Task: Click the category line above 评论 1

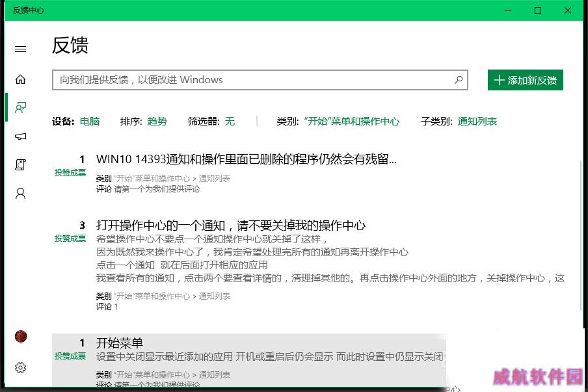Action: coord(163,296)
